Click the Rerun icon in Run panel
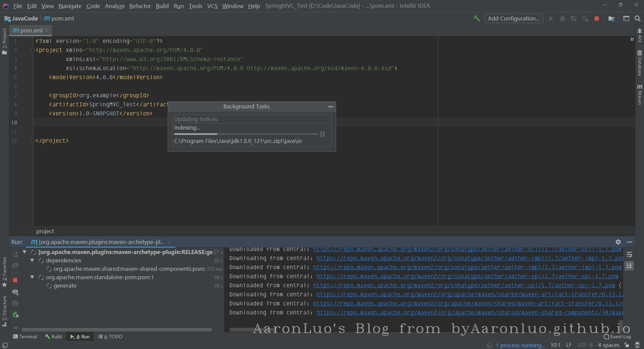 [15, 254]
